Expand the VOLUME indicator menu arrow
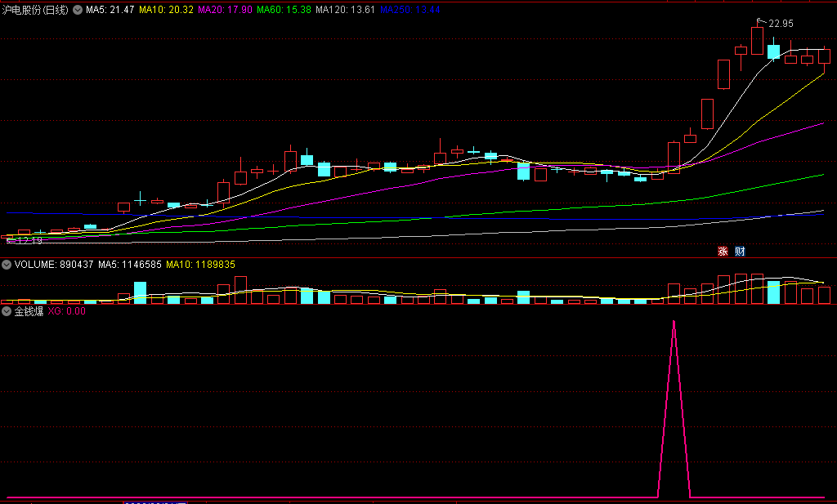 pyautogui.click(x=7, y=265)
